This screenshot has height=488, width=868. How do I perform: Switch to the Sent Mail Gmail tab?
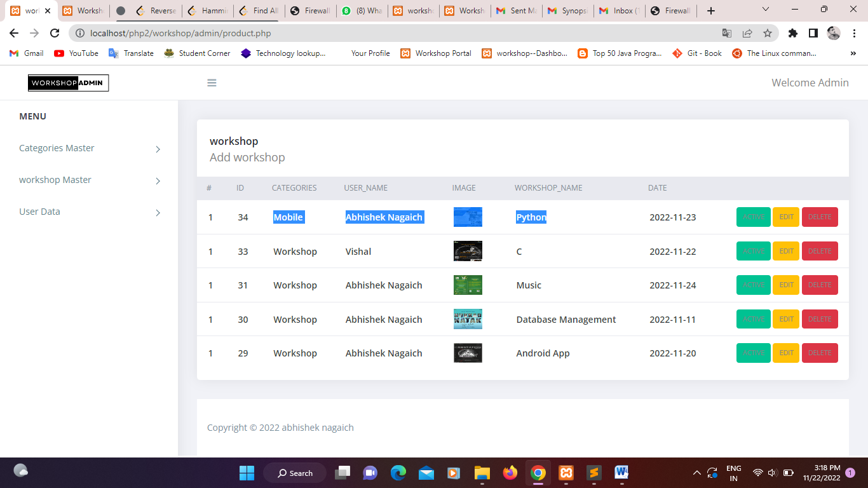point(517,11)
